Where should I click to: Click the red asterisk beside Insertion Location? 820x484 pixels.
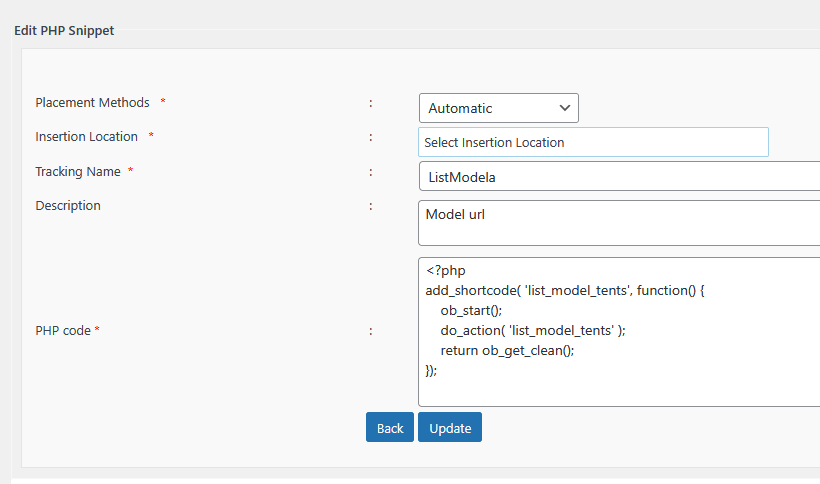[x=151, y=138]
